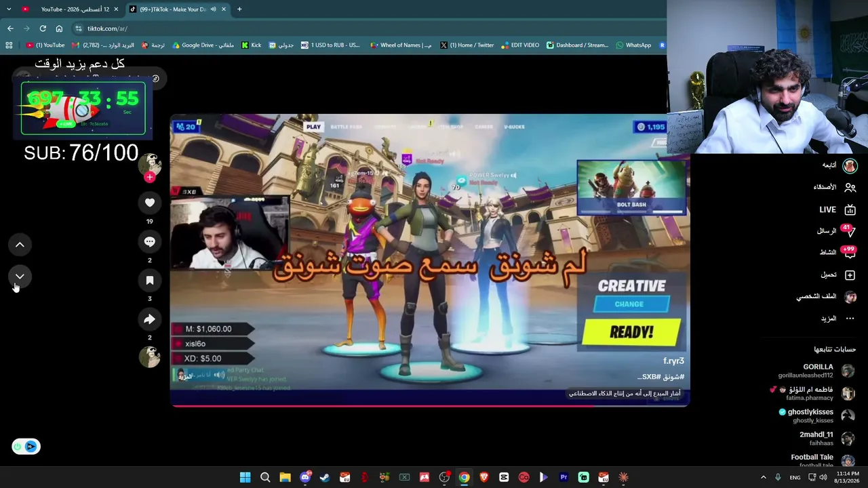Open the Home / Twitter bookmark
Viewport: 868px width, 488px height.
[x=467, y=45]
